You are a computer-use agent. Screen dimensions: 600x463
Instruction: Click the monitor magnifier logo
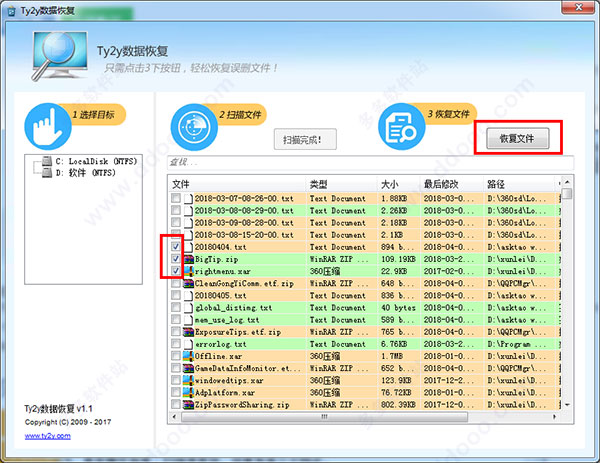click(59, 56)
